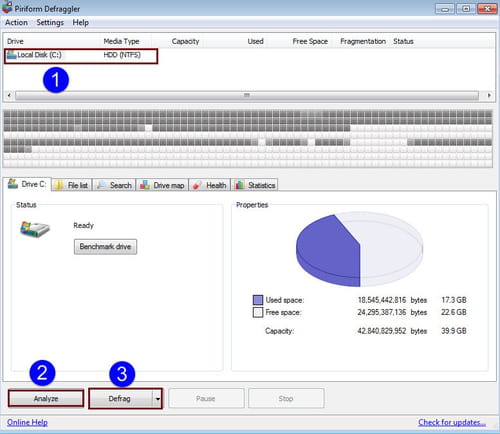
Task: Click the disk block map area
Action: 248,139
